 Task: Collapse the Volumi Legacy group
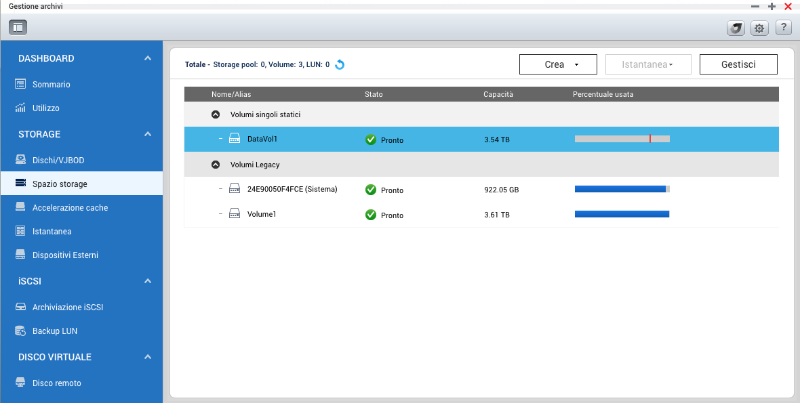point(215,164)
